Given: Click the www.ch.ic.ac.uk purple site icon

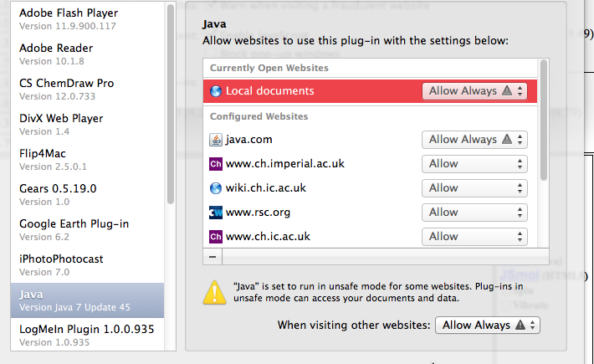Looking at the screenshot, I should pos(216,237).
